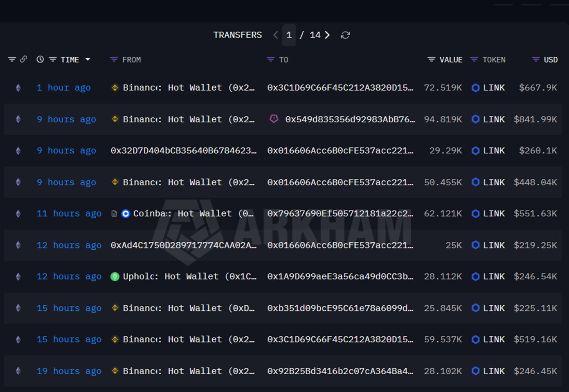Open the USD column filter
The width and height of the screenshot is (569, 392).
click(536, 59)
